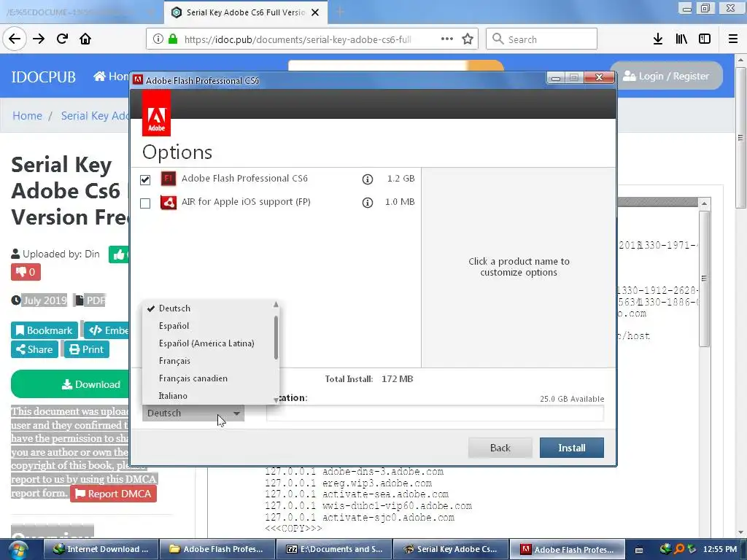Image resolution: width=747 pixels, height=560 pixels.
Task: Open the browser home page icon
Action: coord(85,39)
